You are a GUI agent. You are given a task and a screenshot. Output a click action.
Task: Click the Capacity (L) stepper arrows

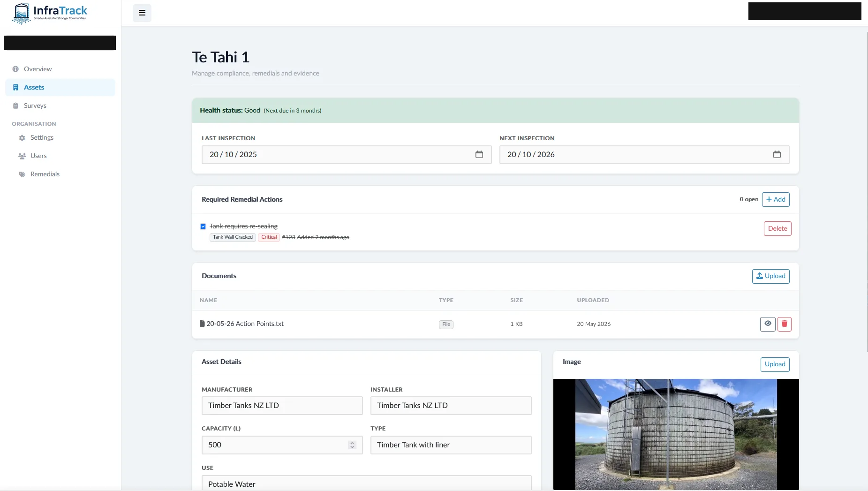352,445
